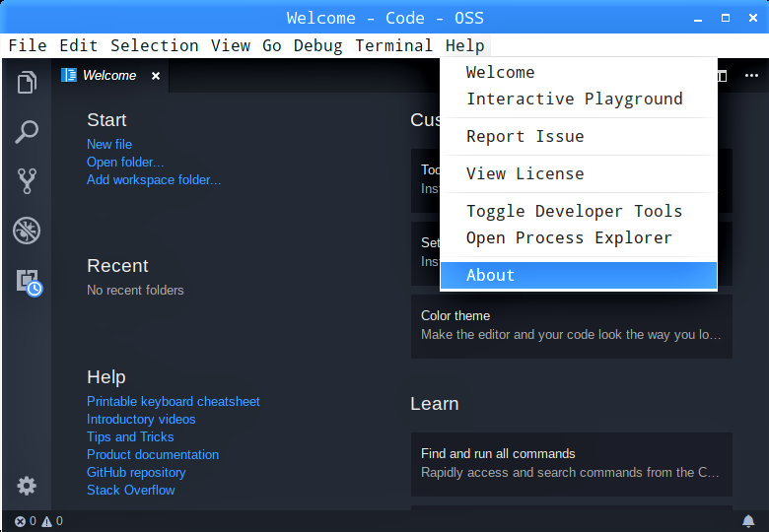Select Open Process Explorer entry

point(579,237)
